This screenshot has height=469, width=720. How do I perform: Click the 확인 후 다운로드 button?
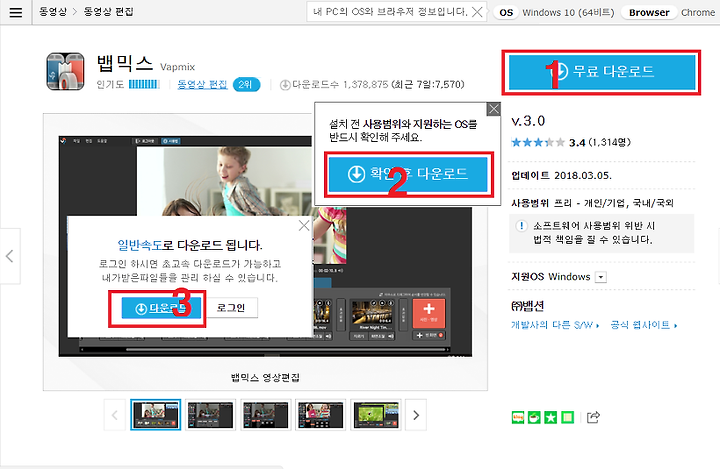(x=408, y=174)
